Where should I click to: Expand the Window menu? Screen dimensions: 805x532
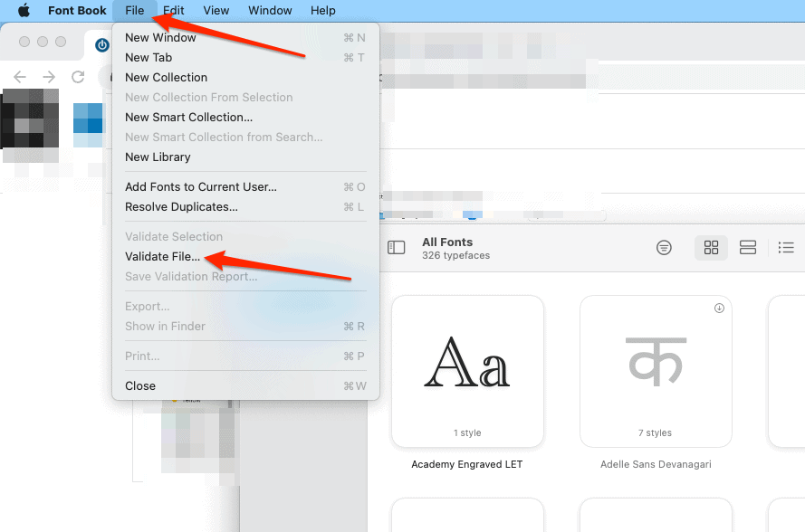click(x=270, y=11)
